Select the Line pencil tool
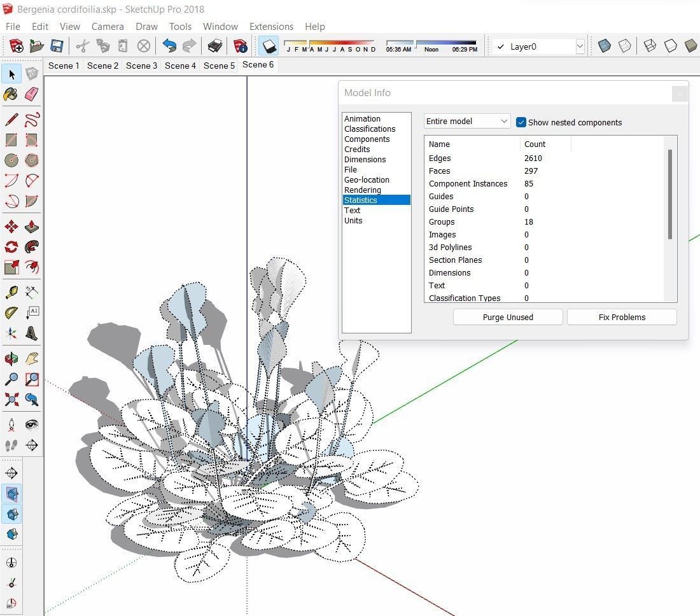Viewport: 700px width, 616px height. (x=11, y=120)
